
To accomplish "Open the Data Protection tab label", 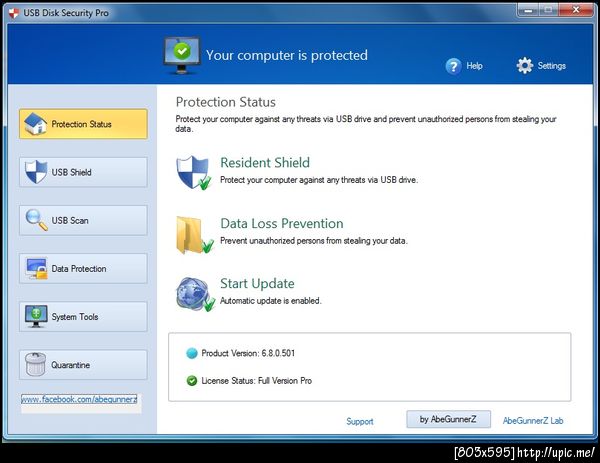I will coord(79,269).
